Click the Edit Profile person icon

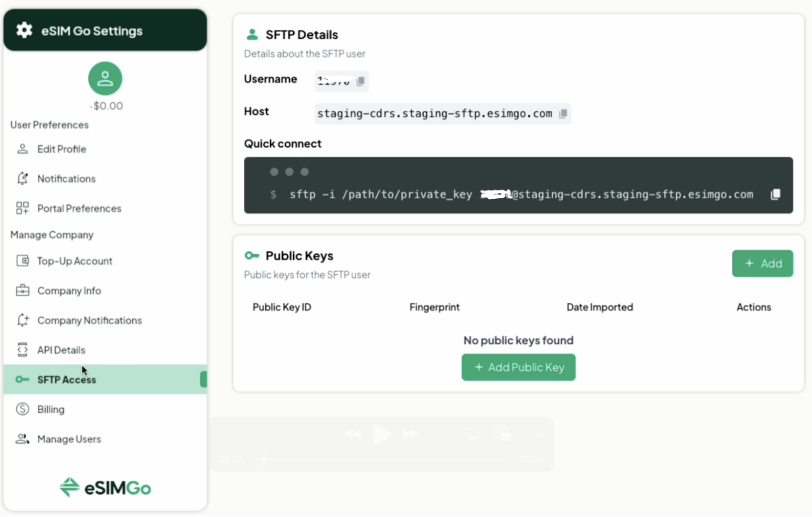23,149
